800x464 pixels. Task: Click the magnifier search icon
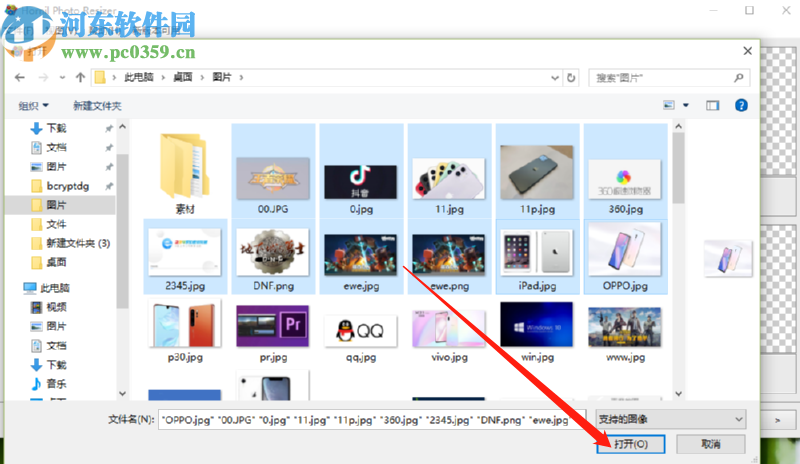tap(738, 78)
